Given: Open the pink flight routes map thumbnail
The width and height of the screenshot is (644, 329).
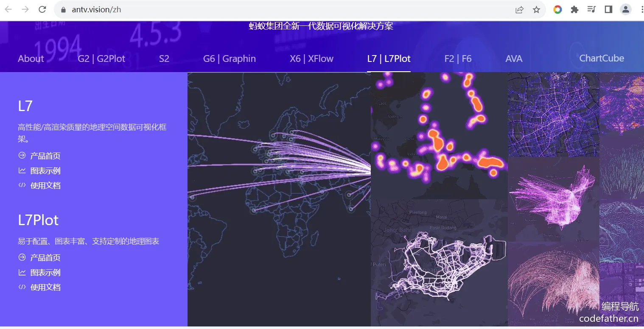Looking at the screenshot, I should pos(554,199).
